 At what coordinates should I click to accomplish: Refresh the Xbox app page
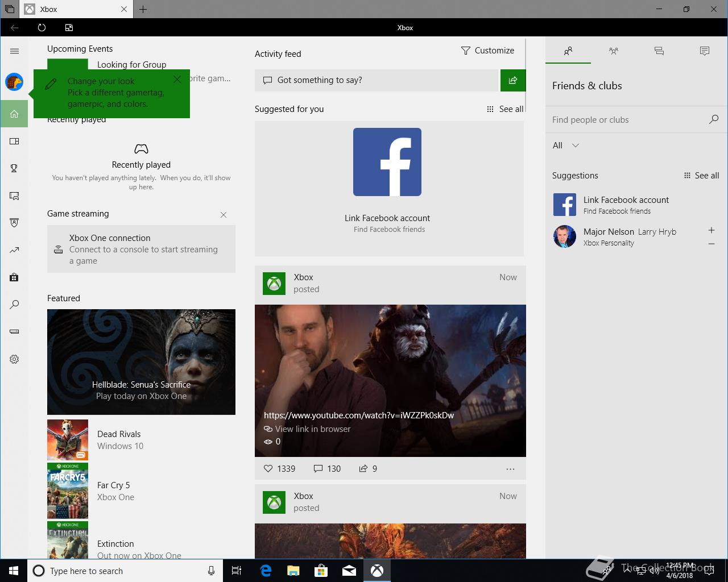[42, 27]
